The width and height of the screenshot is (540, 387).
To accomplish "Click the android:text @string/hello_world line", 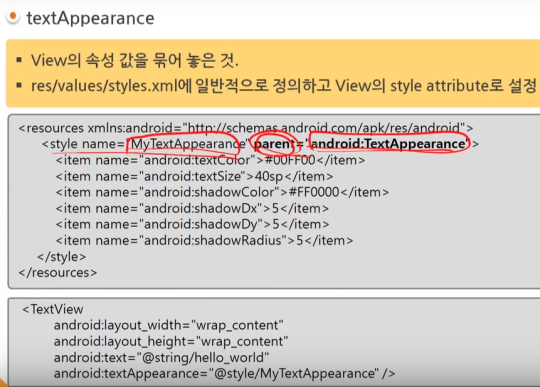I will pos(161,358).
